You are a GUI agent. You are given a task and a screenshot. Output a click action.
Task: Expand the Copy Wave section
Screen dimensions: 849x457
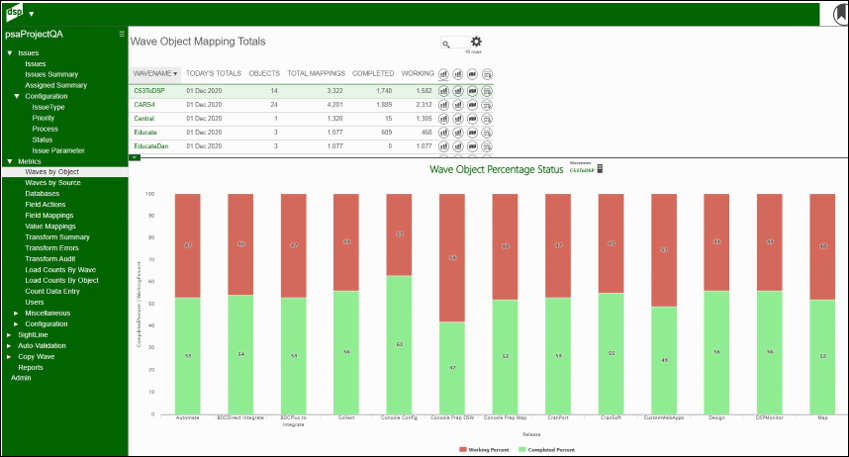click(x=9, y=356)
